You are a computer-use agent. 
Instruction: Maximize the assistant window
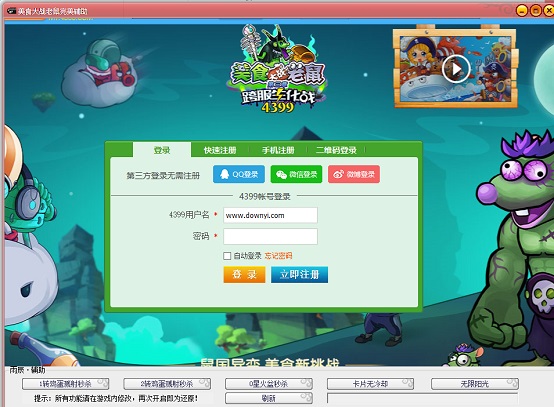point(536,10)
